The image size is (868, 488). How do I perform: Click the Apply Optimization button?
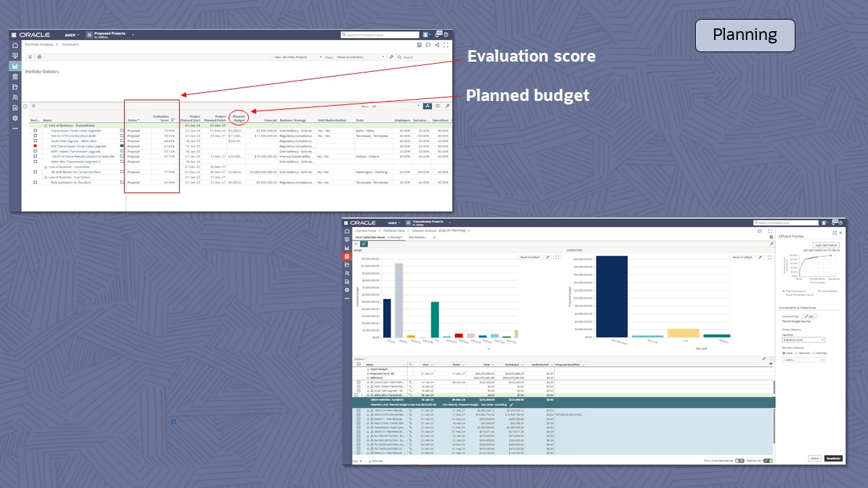tap(827, 245)
